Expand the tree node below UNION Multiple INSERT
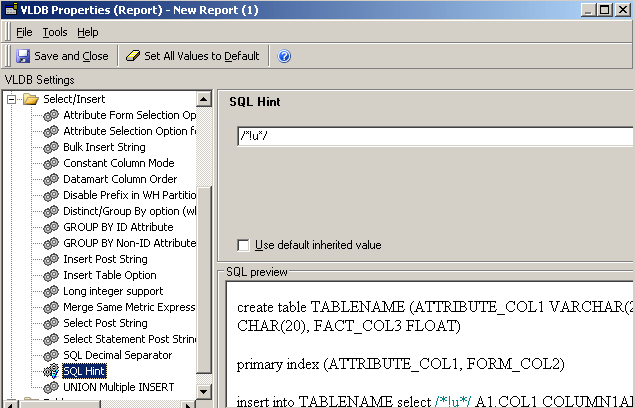 pyautogui.click(x=12, y=402)
